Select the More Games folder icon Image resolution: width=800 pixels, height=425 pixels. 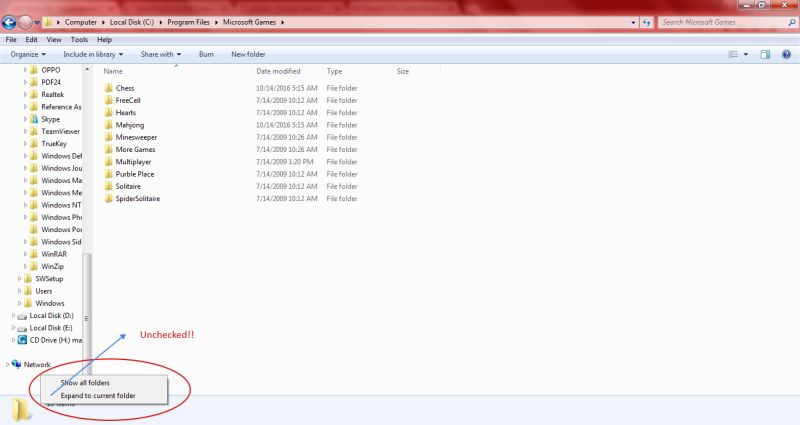(108, 149)
